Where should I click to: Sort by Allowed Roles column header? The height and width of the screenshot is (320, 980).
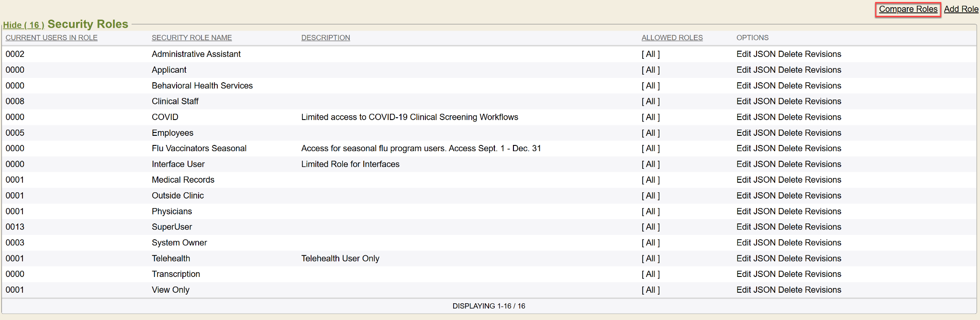click(x=672, y=38)
